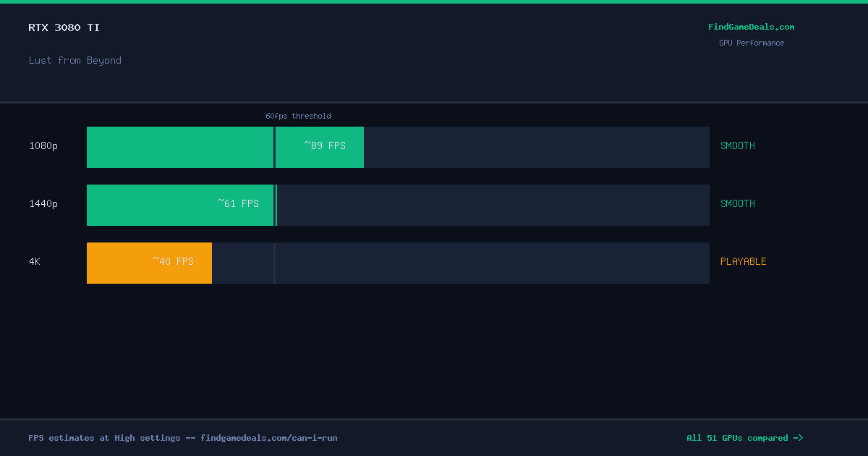The width and height of the screenshot is (868, 456).
Task: Click the 60fps threshold marker label
Action: coord(298,116)
